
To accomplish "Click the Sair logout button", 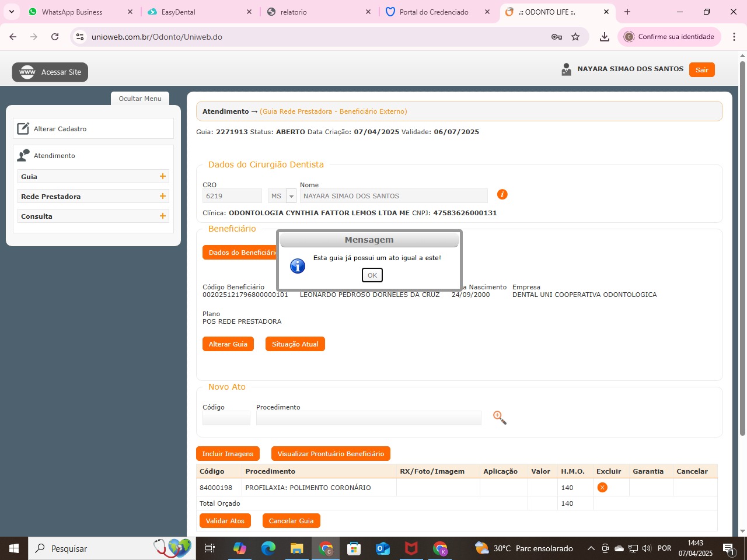I will click(x=701, y=70).
